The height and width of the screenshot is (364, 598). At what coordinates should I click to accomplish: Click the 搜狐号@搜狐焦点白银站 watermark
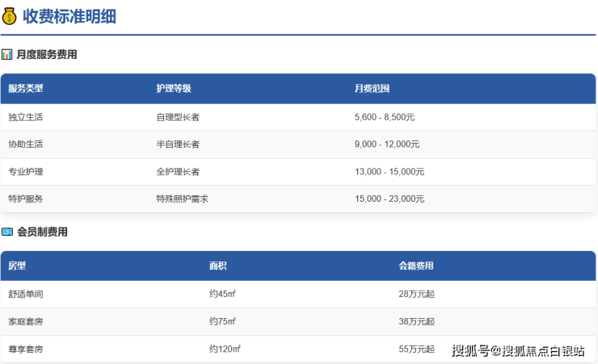(517, 350)
